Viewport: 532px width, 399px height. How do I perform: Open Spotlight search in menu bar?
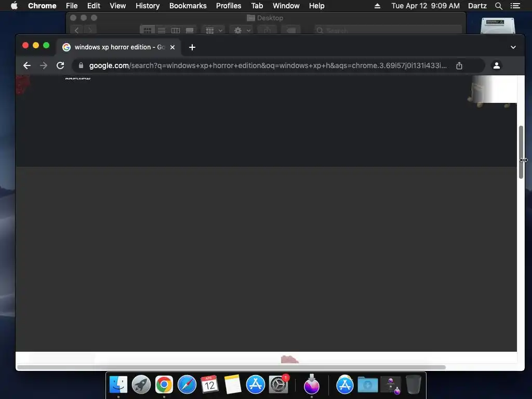click(x=498, y=6)
